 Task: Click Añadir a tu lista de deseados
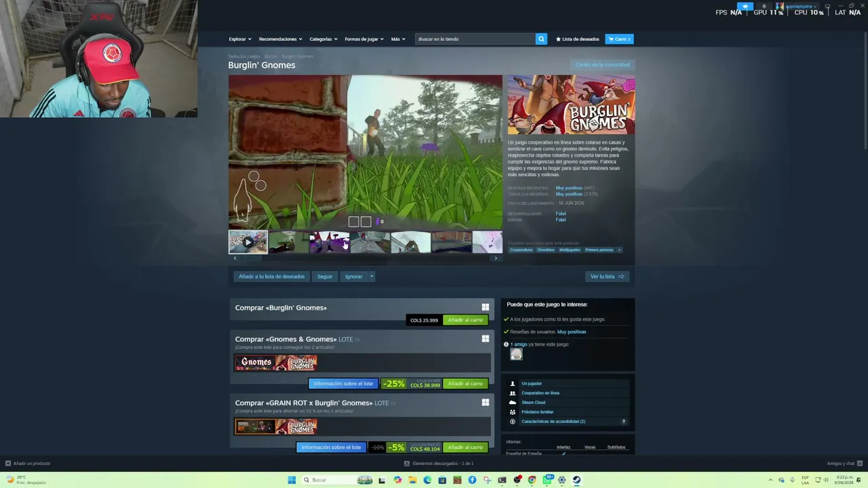pos(271,277)
